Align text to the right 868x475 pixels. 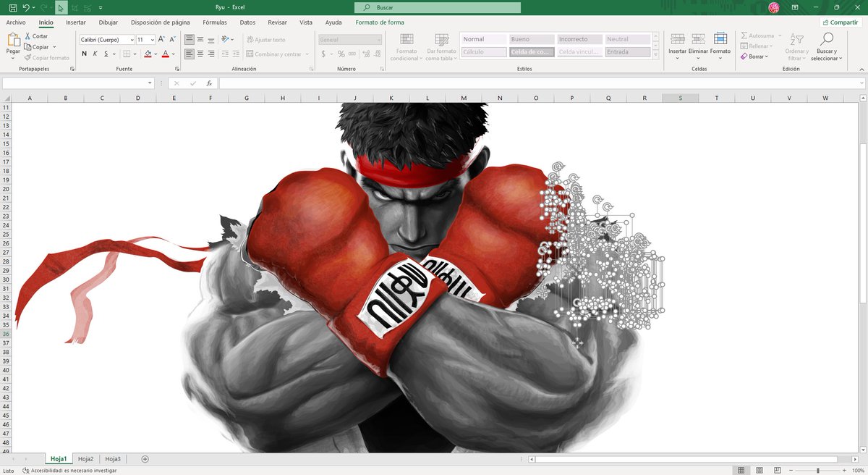pos(211,54)
